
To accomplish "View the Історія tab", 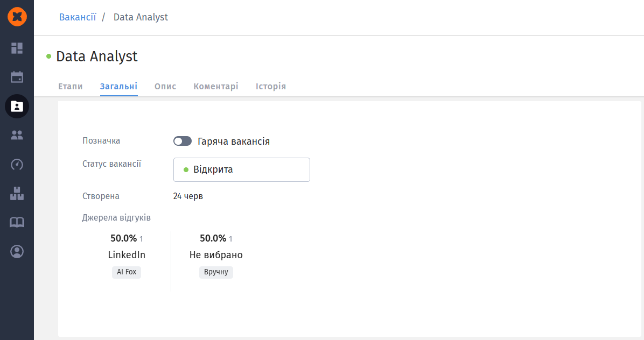I will (271, 86).
